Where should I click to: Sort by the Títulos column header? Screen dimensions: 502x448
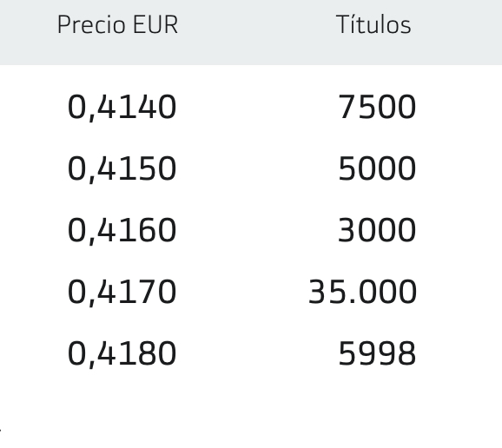(x=373, y=24)
